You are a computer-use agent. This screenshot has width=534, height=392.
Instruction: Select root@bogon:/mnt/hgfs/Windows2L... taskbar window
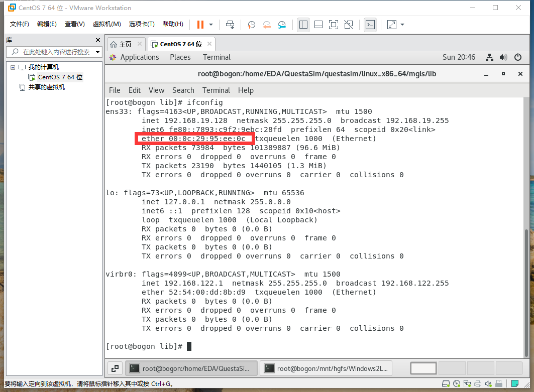326,368
